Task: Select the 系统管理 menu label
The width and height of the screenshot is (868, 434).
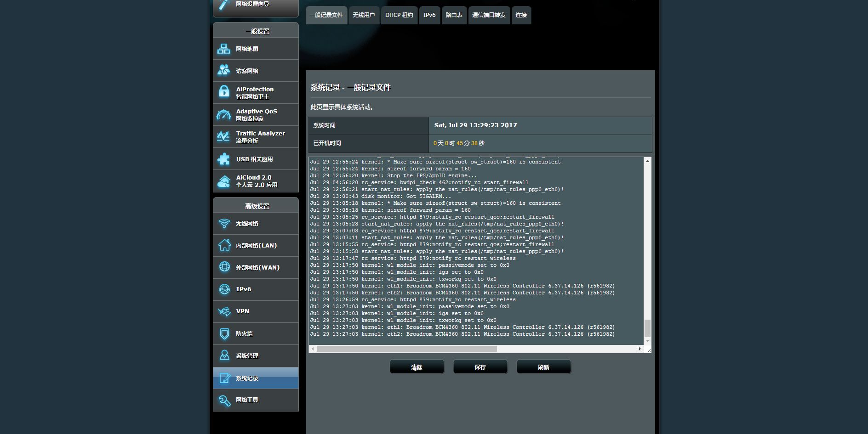Action: pyautogui.click(x=247, y=355)
